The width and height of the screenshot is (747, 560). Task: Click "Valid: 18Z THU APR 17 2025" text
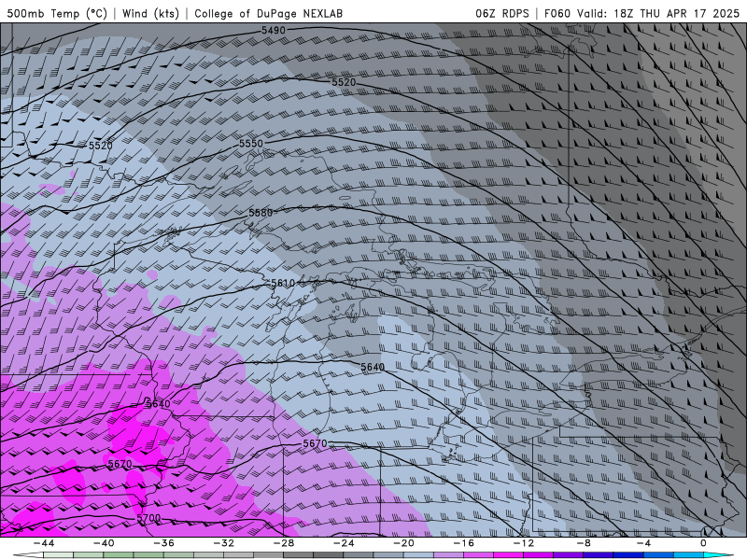point(658,13)
